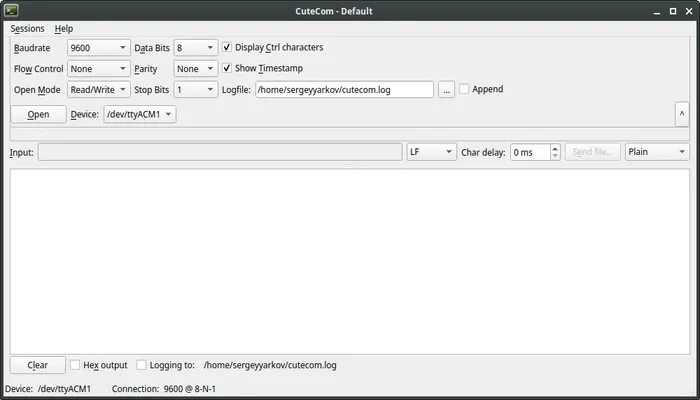Click the Logfile path field
This screenshot has height=400, width=700.
pyautogui.click(x=344, y=90)
